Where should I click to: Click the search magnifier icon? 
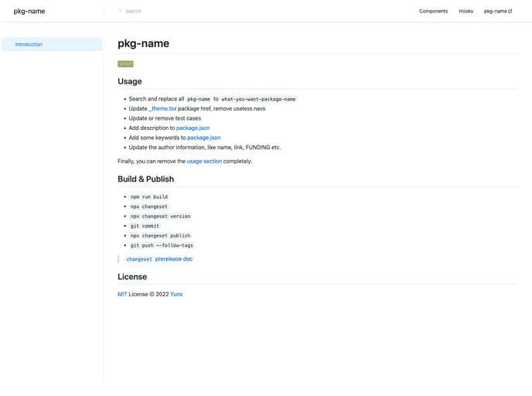click(x=120, y=11)
